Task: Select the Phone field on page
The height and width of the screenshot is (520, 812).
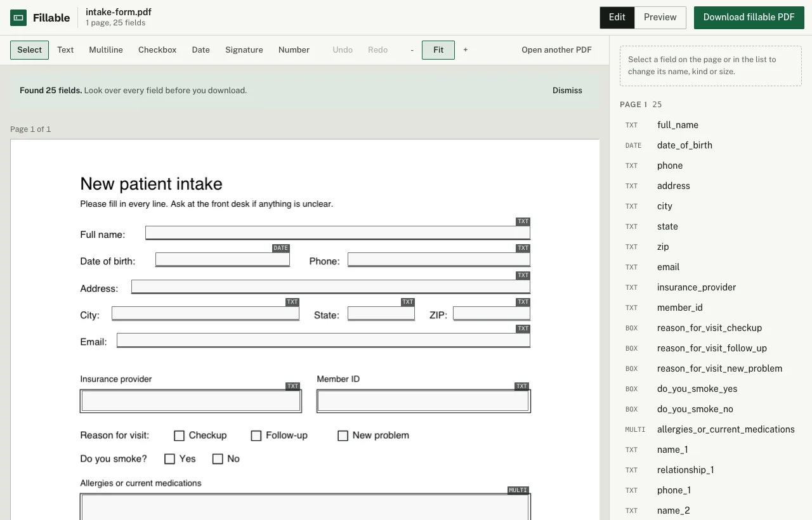Action: [439, 259]
